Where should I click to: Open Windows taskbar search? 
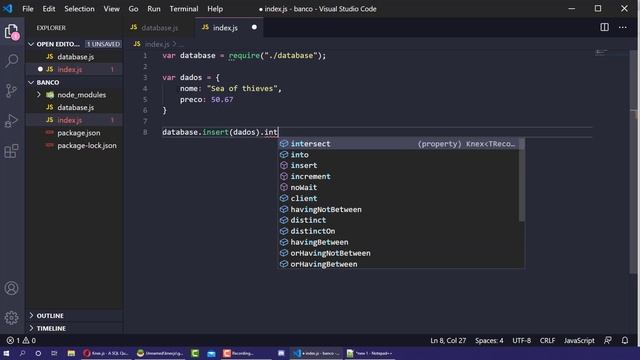point(22,353)
